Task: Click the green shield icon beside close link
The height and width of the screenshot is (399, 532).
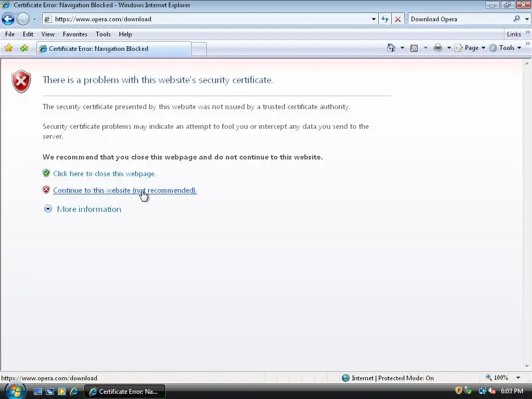Action: tap(46, 174)
